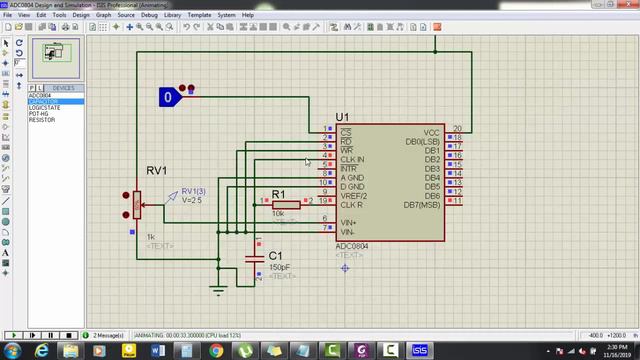Select the 2D Graphics Circle tool
The image size is (640, 360).
6,222
